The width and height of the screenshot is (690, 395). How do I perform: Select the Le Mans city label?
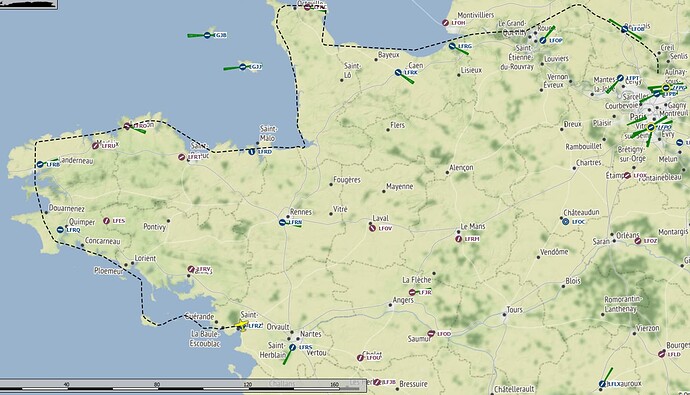click(473, 226)
